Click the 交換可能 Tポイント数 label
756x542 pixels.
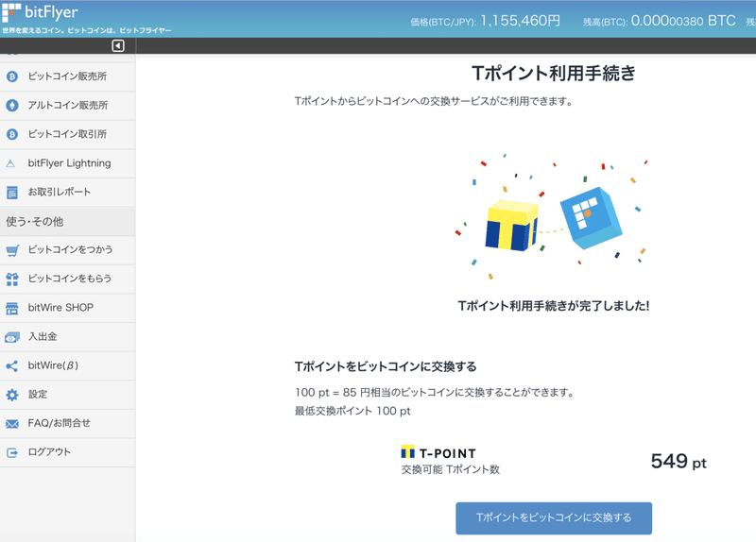point(451,469)
